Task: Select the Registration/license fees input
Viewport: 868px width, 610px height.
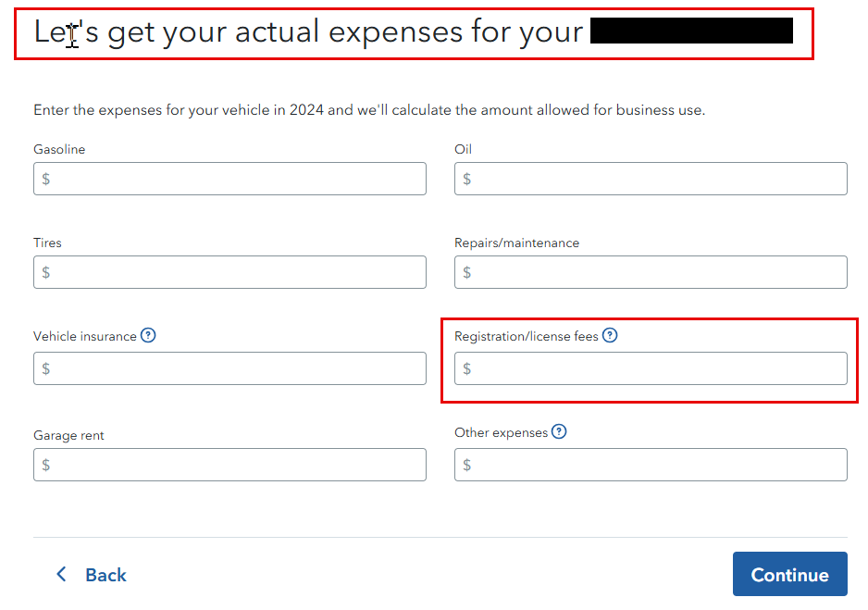Action: click(x=651, y=368)
